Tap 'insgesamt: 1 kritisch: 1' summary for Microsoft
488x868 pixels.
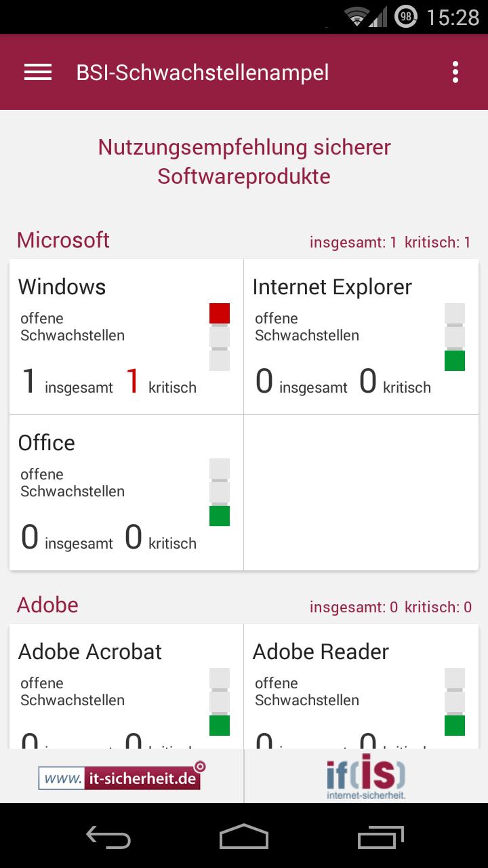click(x=391, y=242)
